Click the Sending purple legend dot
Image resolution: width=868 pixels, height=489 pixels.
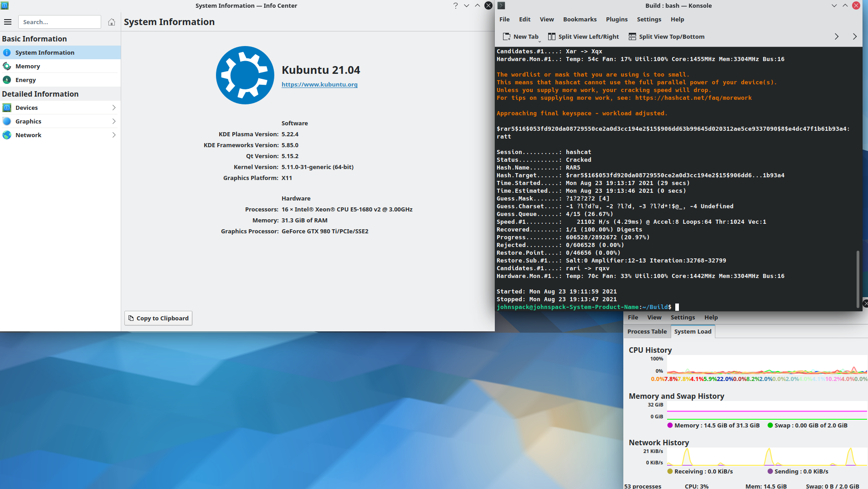pyautogui.click(x=770, y=471)
